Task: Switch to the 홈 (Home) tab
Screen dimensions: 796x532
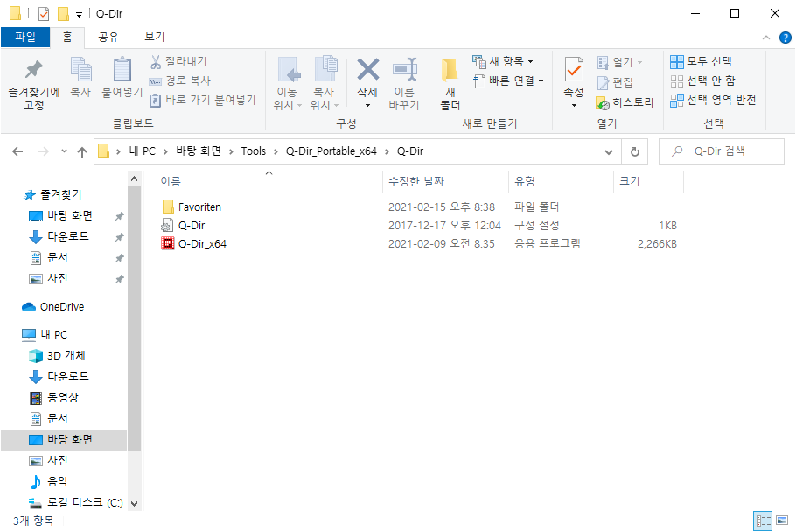Action: point(67,37)
